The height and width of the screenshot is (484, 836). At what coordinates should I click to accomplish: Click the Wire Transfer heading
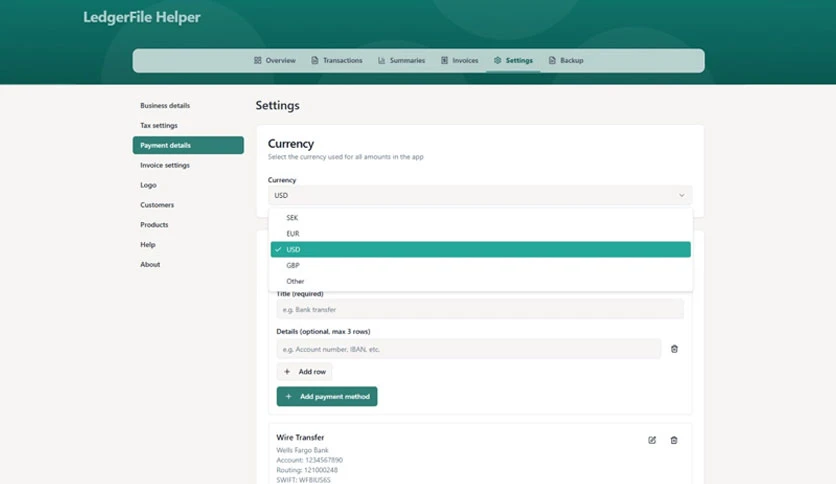pyautogui.click(x=300, y=437)
